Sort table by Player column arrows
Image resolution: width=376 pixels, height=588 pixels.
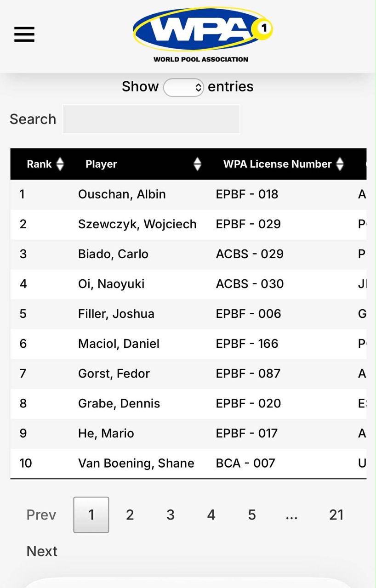(197, 164)
